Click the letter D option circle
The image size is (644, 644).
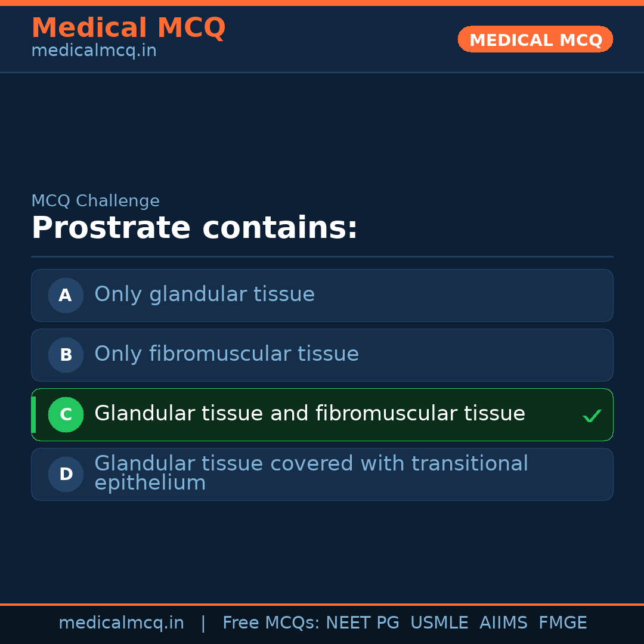(66, 474)
